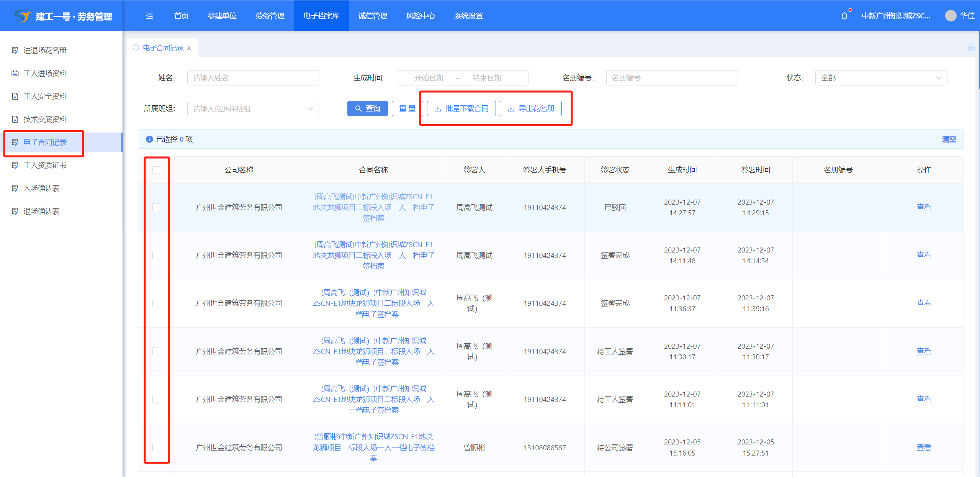Click the user avatar next to 华佳
980x477 pixels.
pos(950,16)
